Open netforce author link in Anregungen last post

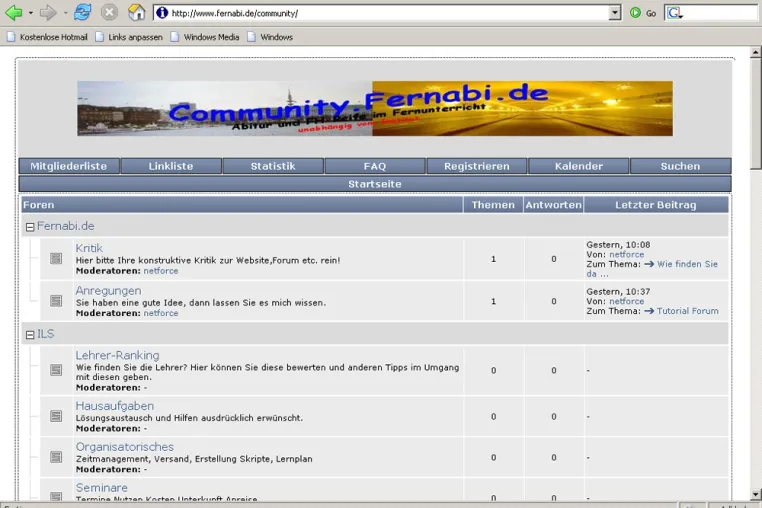[x=627, y=301]
